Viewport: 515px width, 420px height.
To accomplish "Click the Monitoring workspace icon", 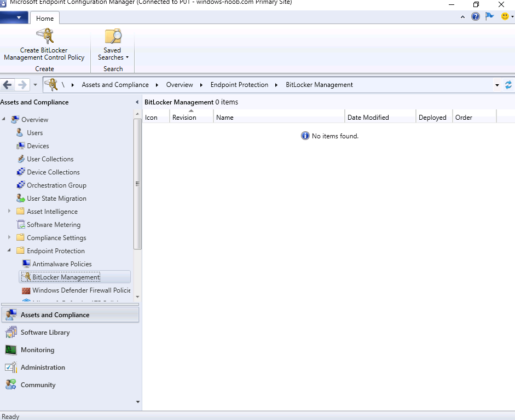I will pos(11,350).
